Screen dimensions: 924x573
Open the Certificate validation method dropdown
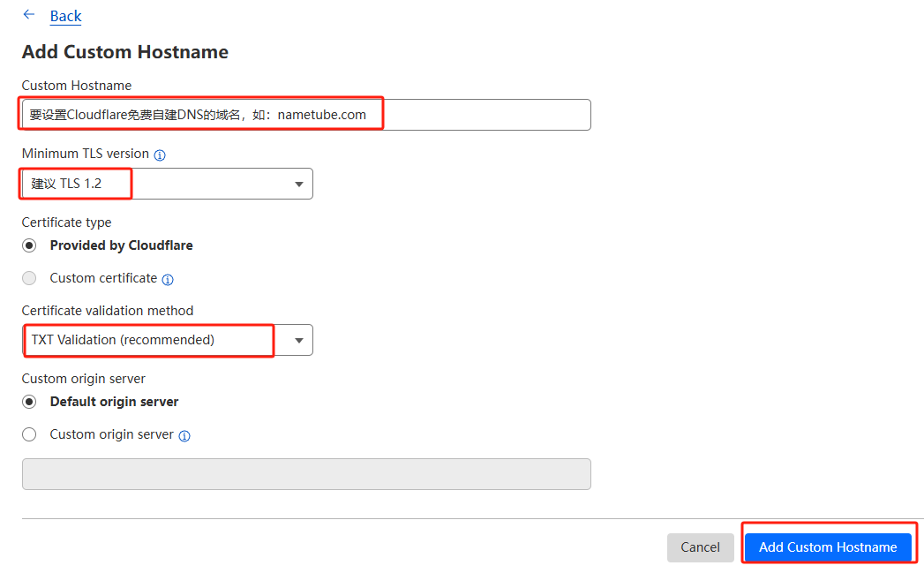[167, 340]
